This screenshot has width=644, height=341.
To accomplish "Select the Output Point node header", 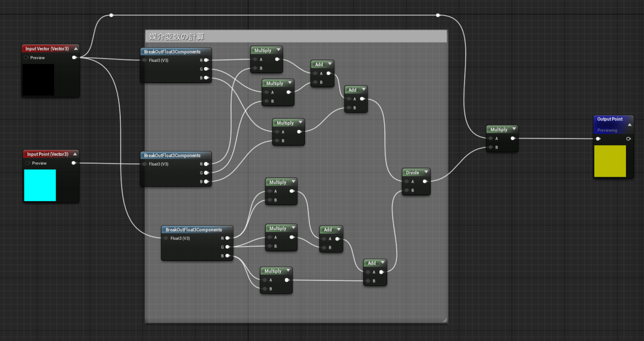I will point(610,119).
